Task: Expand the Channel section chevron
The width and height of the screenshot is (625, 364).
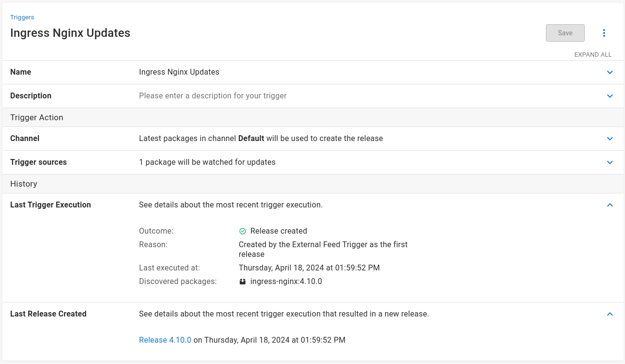Action: click(610, 139)
